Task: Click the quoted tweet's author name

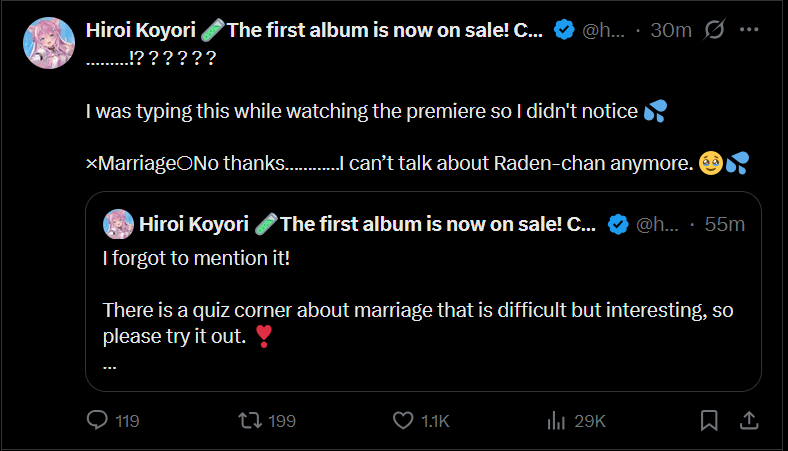Action: 195,224
